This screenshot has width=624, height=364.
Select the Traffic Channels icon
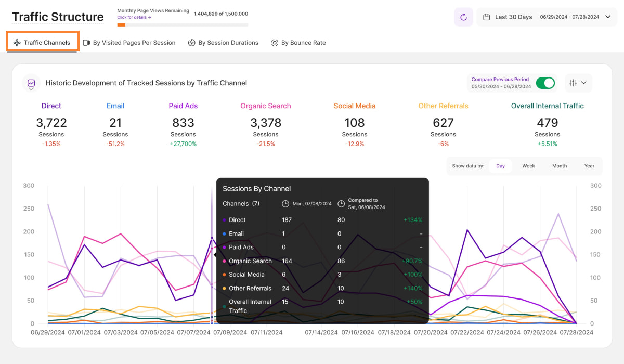18,42
